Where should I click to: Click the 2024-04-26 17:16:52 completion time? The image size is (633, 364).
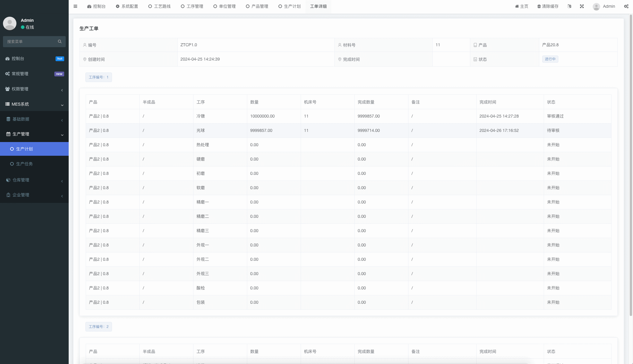[499, 130]
